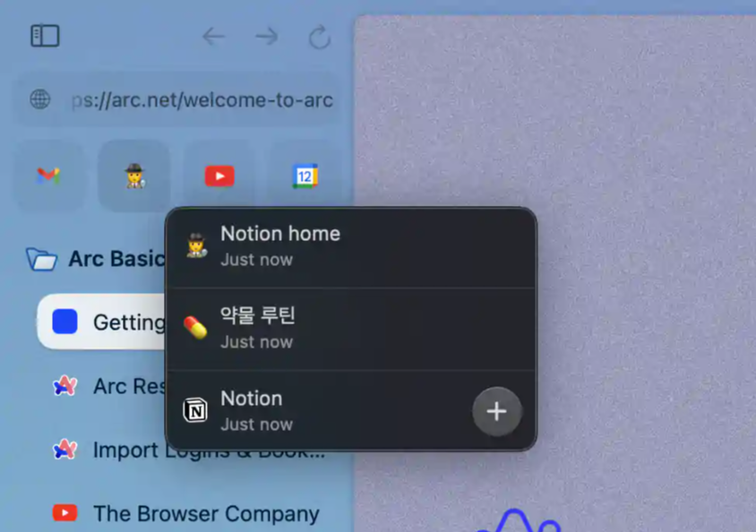Image resolution: width=756 pixels, height=532 pixels.
Task: Click the YouTube icon beside The Browser Company
Action: 64,513
